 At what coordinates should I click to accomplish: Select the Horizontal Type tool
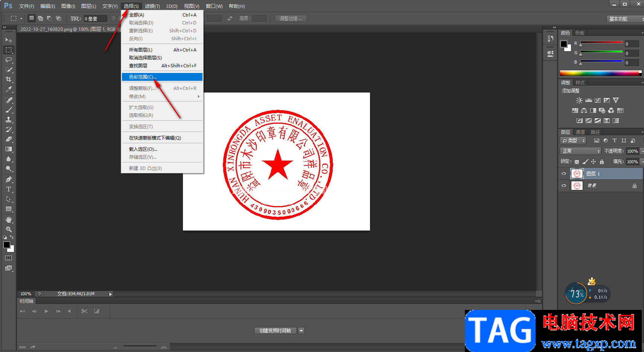tap(9, 189)
